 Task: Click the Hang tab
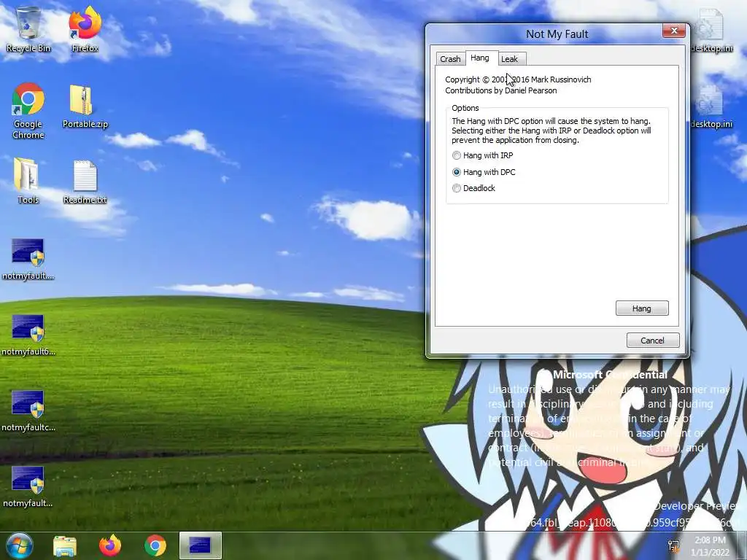tap(480, 58)
